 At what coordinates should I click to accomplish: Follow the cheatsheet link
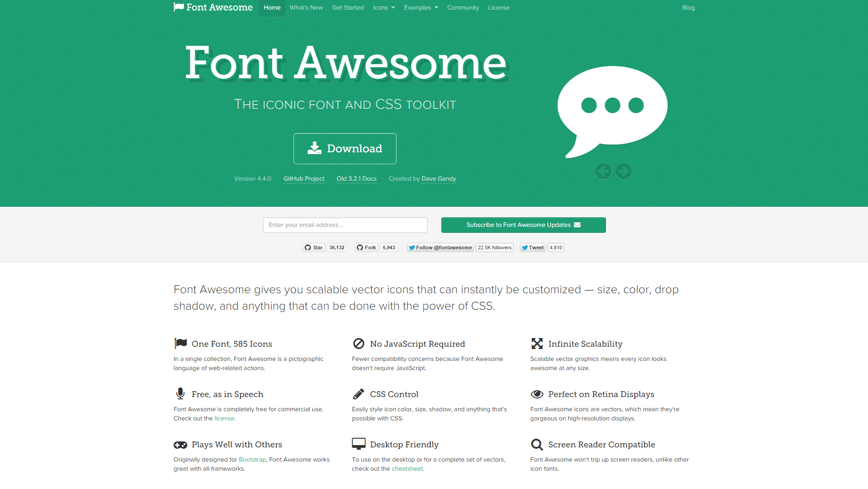(x=407, y=469)
